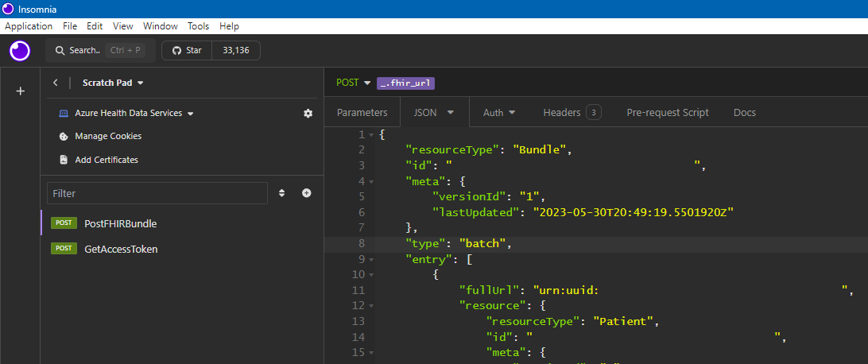The height and width of the screenshot is (364, 868).
Task: Open the Scratch Pad dropdown
Action: 113,83
